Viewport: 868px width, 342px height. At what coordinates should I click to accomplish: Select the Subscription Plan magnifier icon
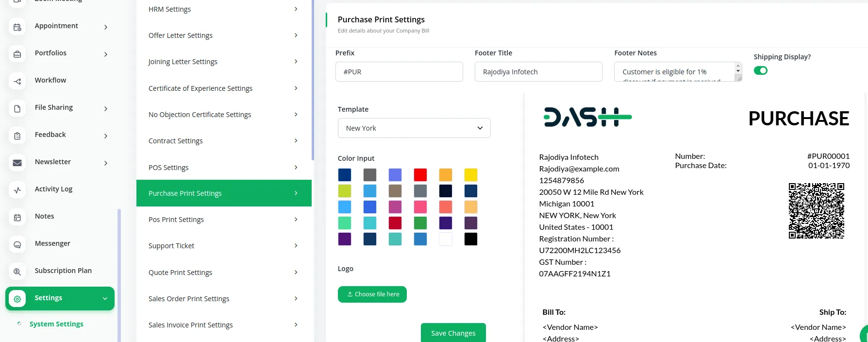click(17, 271)
